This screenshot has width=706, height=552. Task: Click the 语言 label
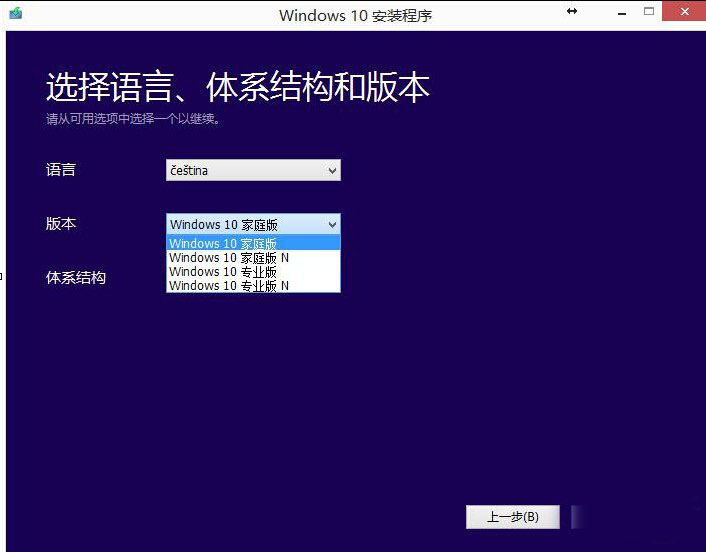point(61,170)
